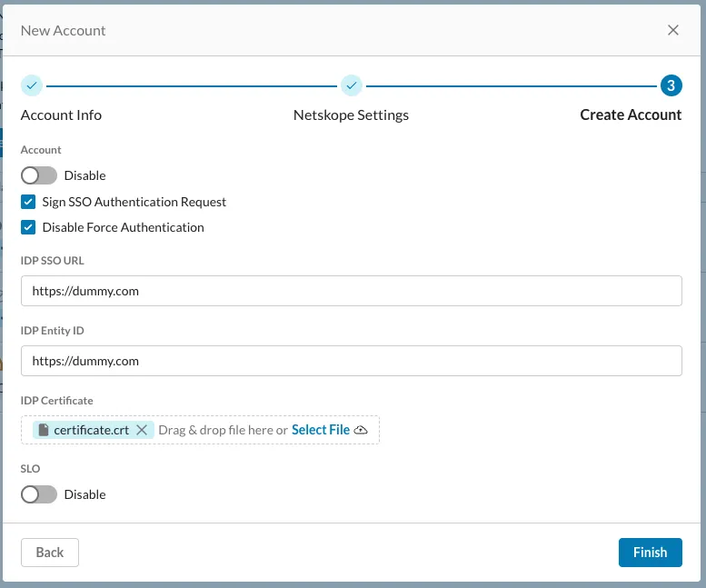Remove the certificate.crt file with the X icon

(142, 430)
